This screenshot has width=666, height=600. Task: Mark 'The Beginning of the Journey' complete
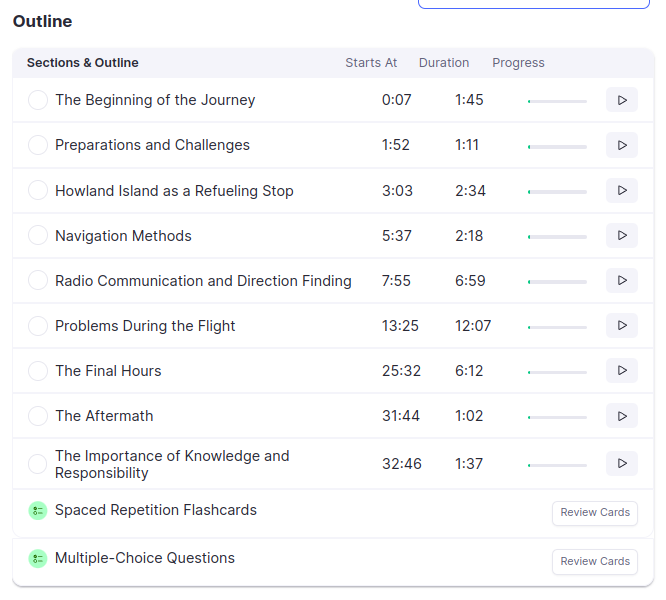(x=38, y=100)
